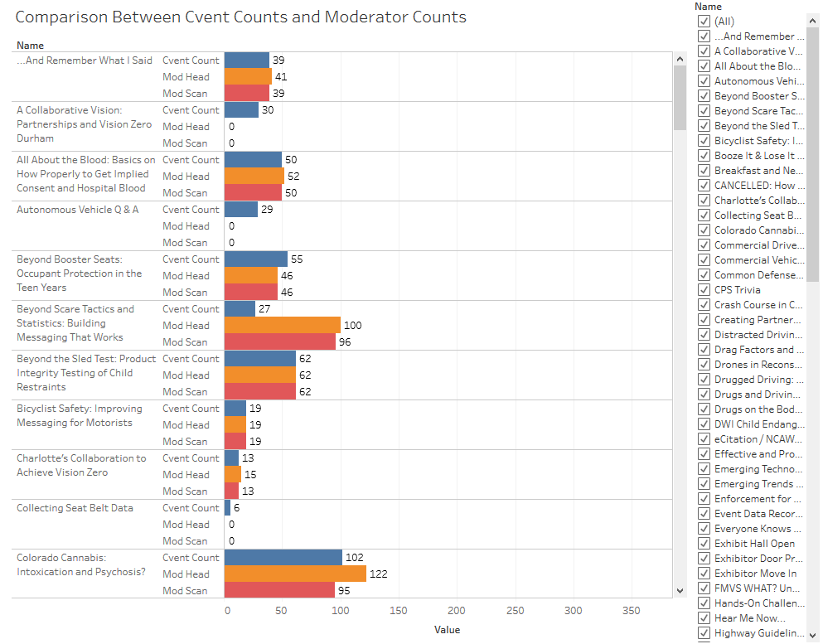Click the red Mod Scan bar labeled 96
Screen dimensions: 823x644
pos(279,341)
